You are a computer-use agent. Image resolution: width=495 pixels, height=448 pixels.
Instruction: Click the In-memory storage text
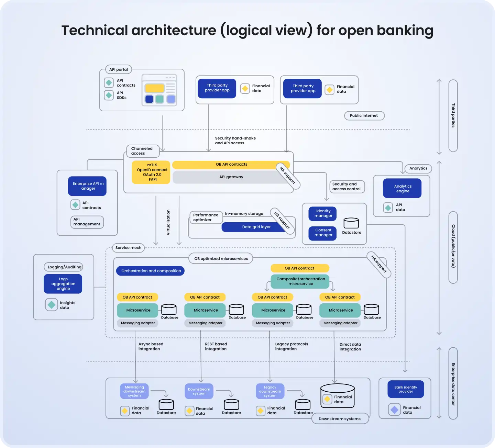[x=244, y=214]
